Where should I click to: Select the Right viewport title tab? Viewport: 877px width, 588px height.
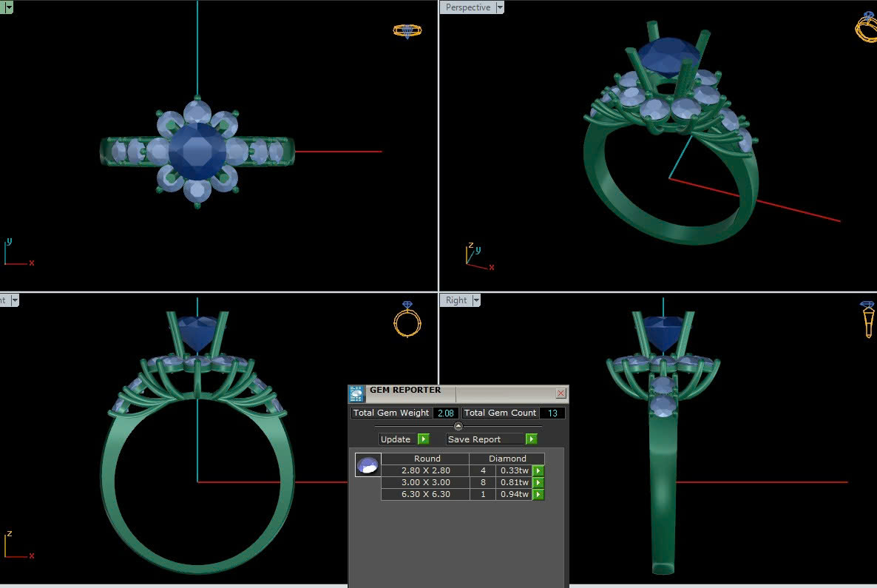point(456,300)
